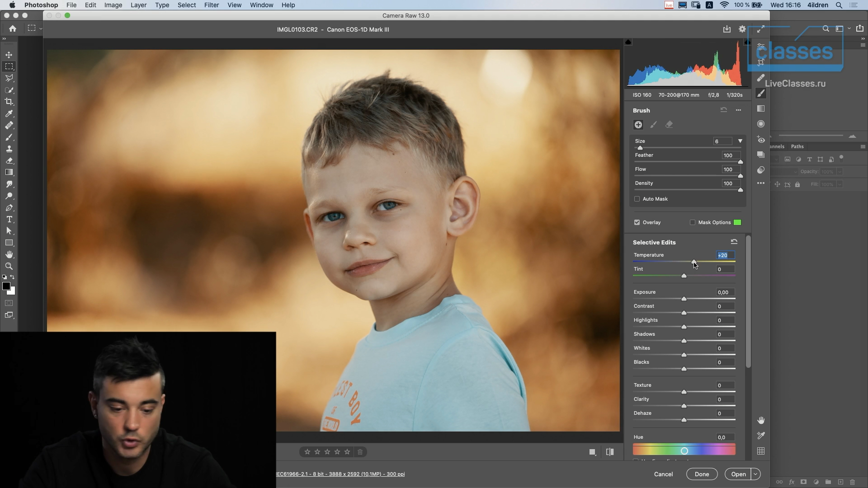868x488 pixels.
Task: Select the Radial Filter tool icon
Action: (761, 124)
